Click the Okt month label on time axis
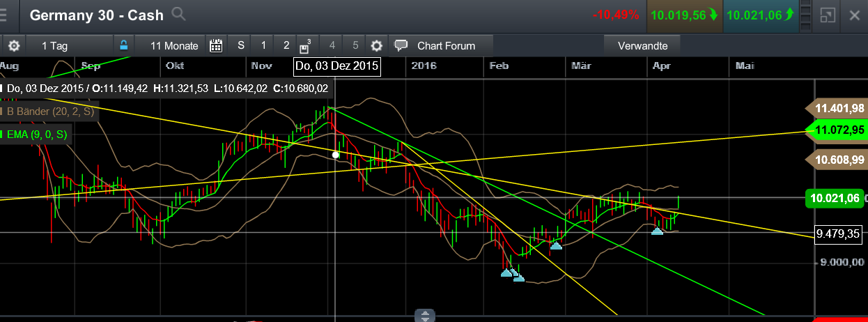This screenshot has height=322, width=868. pyautogui.click(x=175, y=66)
